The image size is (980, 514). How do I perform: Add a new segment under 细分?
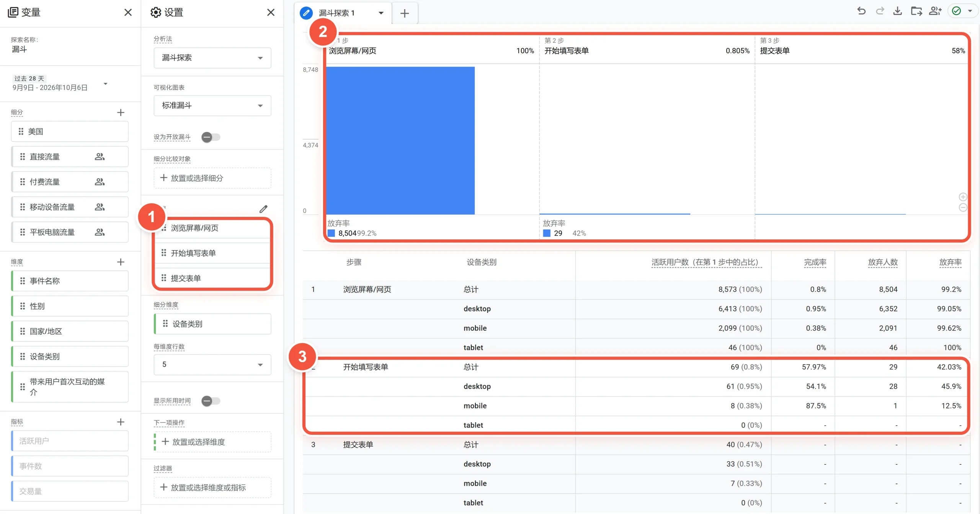coord(121,112)
